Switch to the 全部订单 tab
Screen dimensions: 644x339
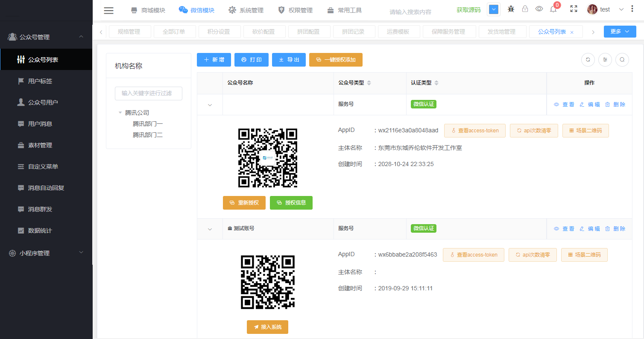coord(174,32)
